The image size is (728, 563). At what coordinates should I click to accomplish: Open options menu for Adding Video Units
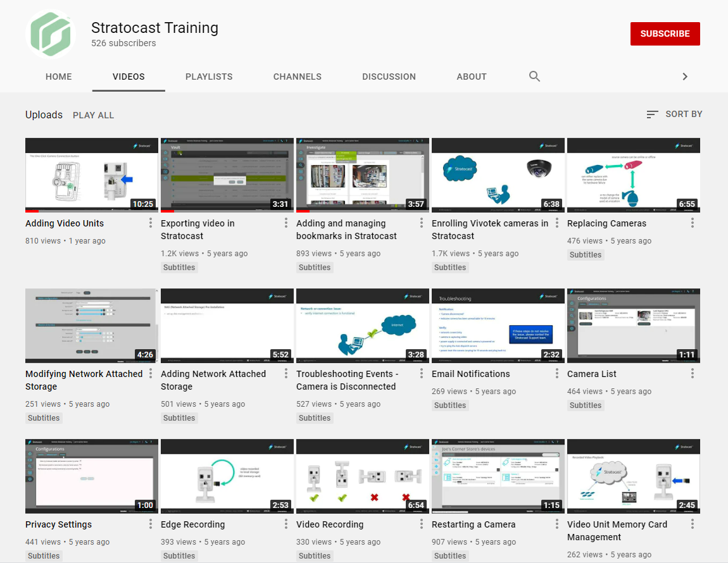pos(151,223)
